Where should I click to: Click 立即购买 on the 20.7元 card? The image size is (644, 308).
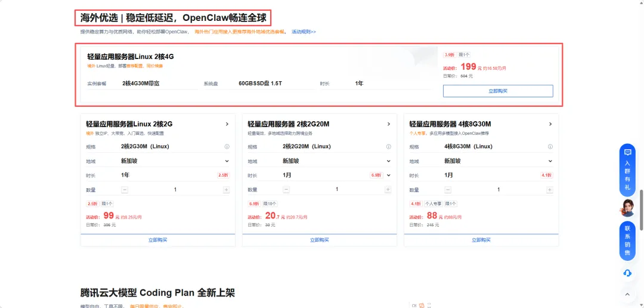pos(320,240)
